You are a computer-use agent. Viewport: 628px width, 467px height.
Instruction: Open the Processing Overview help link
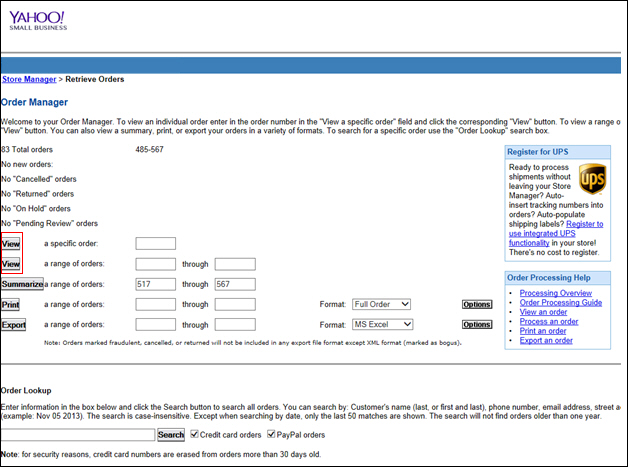(x=555, y=293)
